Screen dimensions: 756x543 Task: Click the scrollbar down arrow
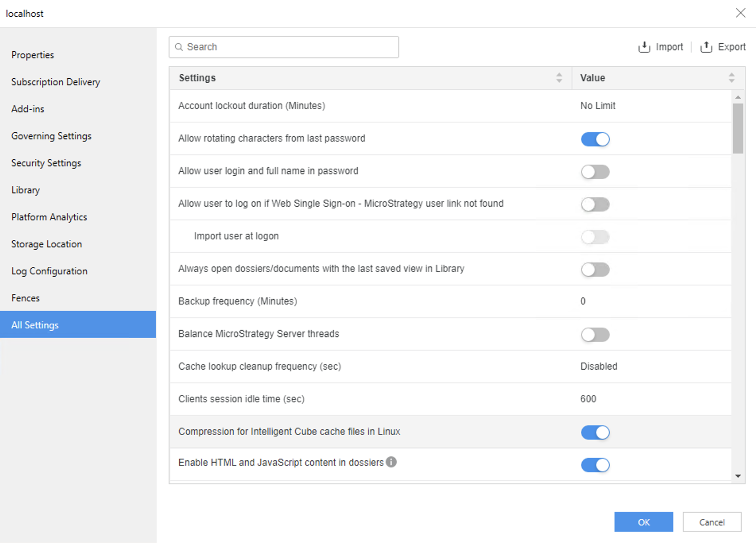point(738,476)
